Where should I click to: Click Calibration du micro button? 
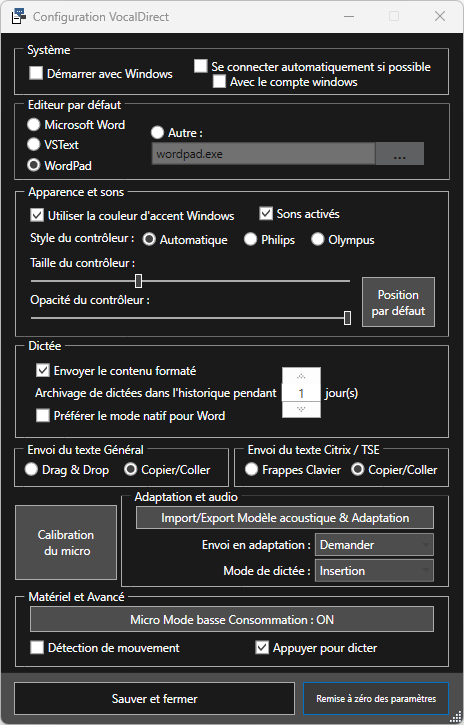[x=66, y=542]
